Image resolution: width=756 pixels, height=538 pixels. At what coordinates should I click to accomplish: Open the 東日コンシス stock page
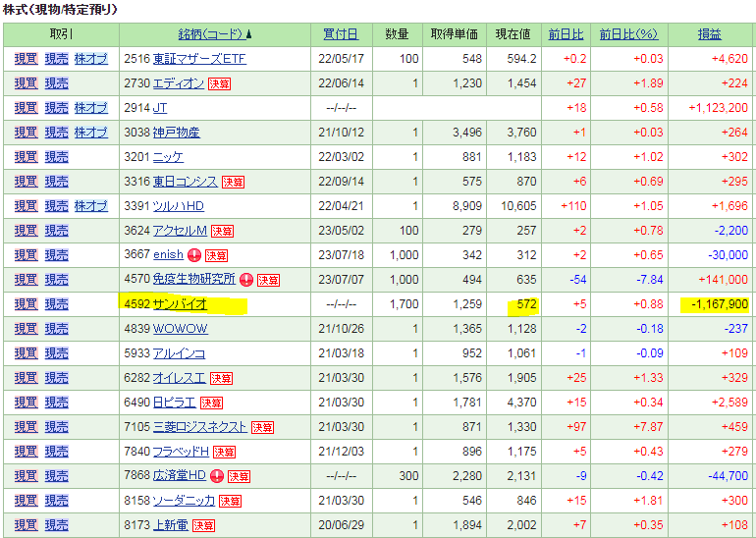pyautogui.click(x=186, y=182)
